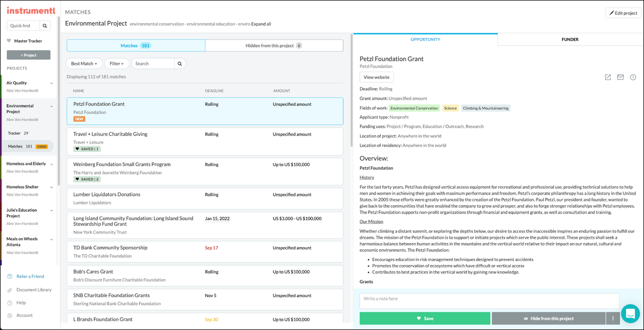The image size is (644, 330).
Task: Click the Climbing & Mountaineering tag
Action: pyautogui.click(x=486, y=108)
